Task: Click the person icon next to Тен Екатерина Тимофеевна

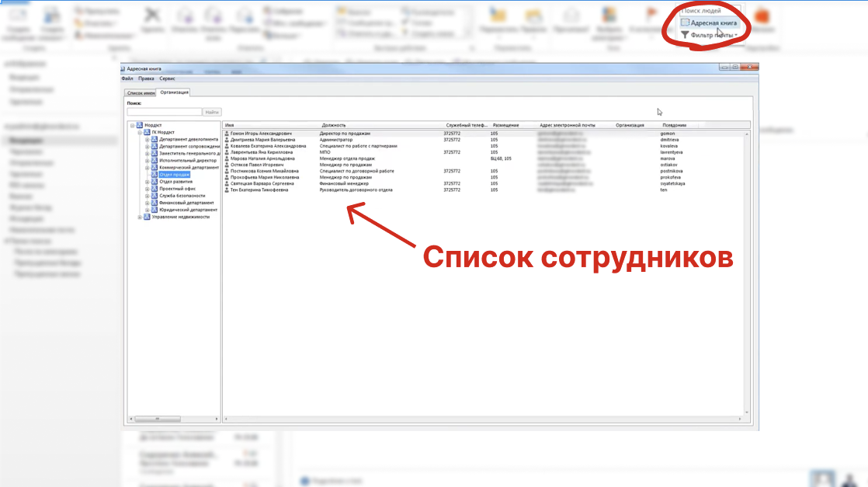Action: pos(227,190)
